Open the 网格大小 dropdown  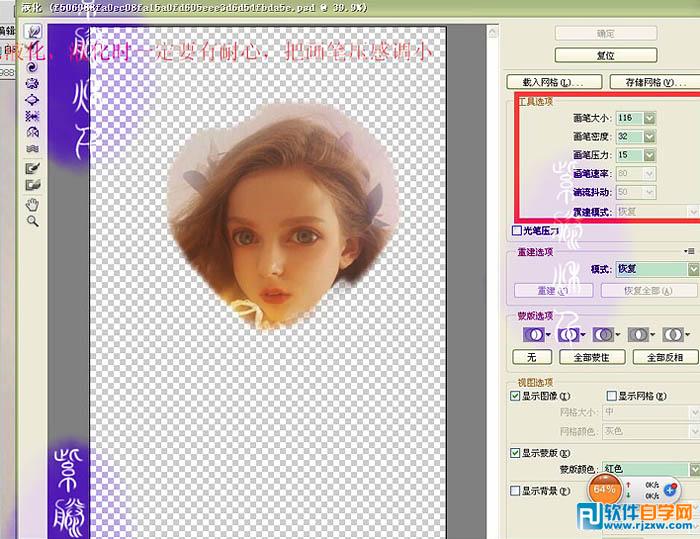click(x=651, y=412)
